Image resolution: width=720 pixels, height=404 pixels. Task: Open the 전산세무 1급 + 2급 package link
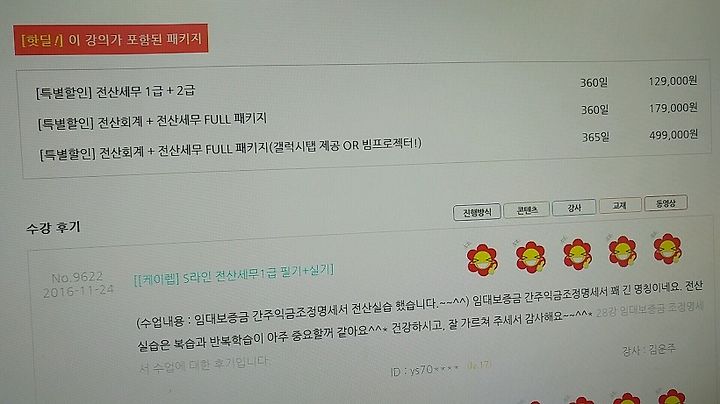tap(115, 91)
